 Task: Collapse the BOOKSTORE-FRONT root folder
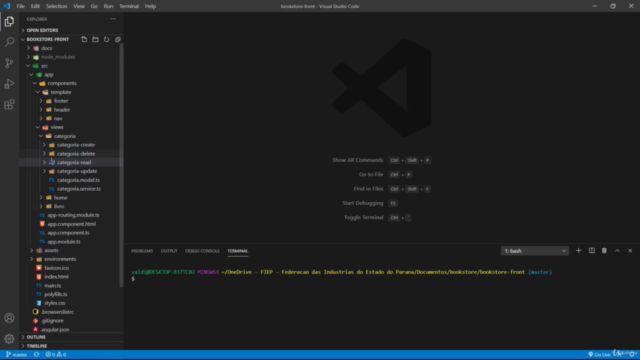[x=48, y=39]
